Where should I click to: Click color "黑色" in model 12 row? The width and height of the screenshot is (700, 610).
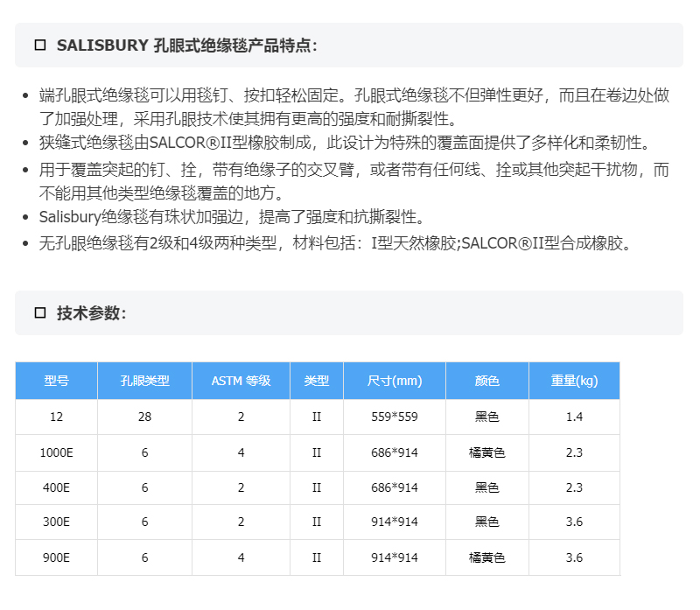coord(487,417)
